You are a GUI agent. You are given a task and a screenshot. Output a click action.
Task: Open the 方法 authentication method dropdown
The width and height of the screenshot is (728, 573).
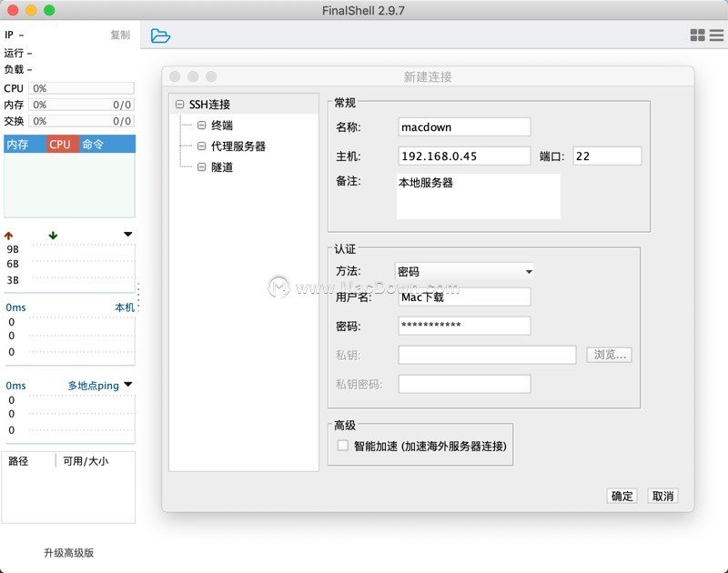(464, 271)
